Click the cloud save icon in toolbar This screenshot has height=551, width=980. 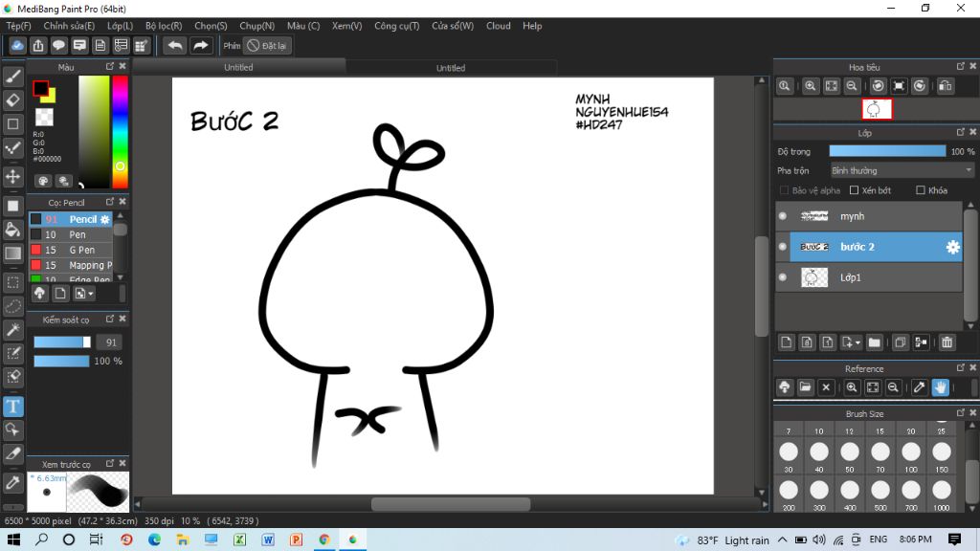click(17, 46)
